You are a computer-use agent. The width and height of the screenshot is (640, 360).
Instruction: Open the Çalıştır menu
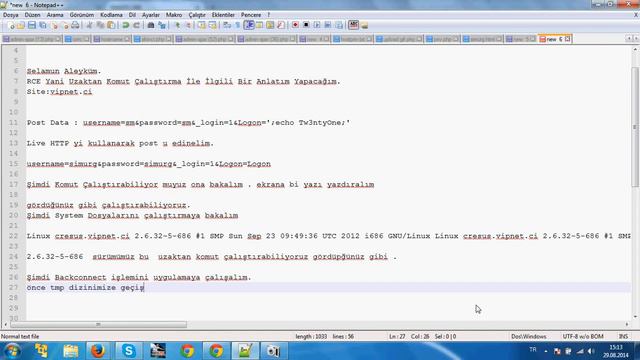(197, 15)
